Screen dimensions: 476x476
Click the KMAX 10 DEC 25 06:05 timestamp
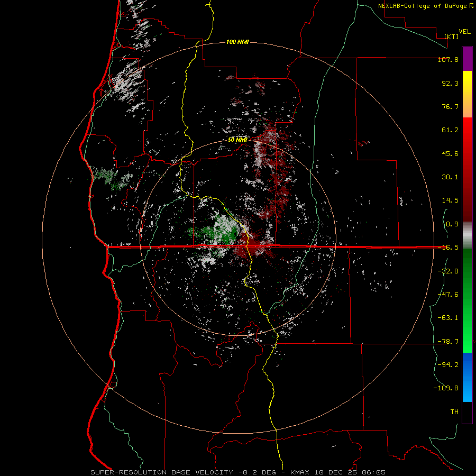pyautogui.click(x=338, y=472)
